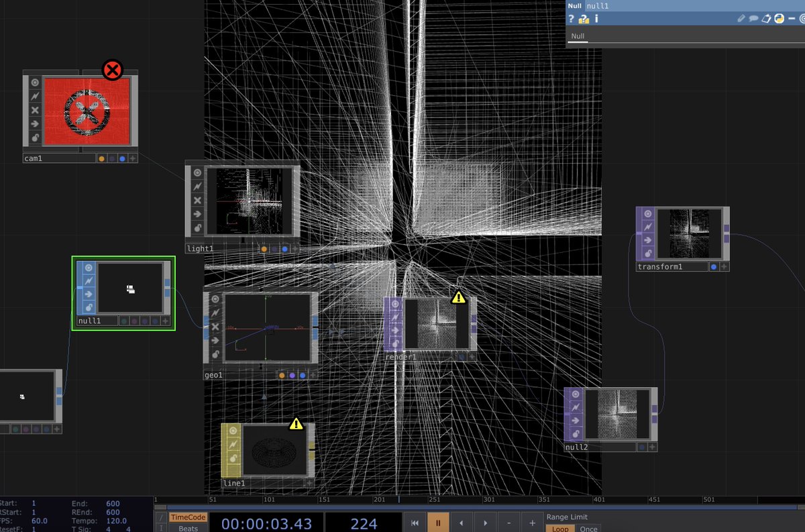This screenshot has height=532, width=805.
Task: Set range limit to Once
Action: 588,529
